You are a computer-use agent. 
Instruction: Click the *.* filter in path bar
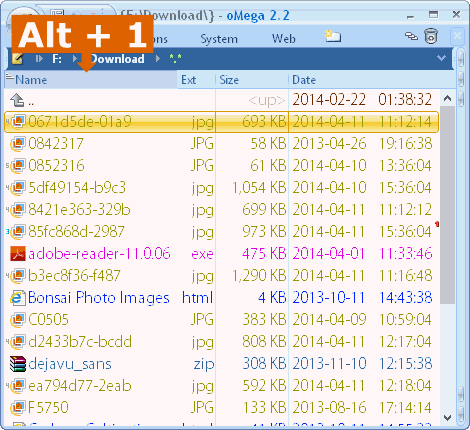pyautogui.click(x=175, y=59)
